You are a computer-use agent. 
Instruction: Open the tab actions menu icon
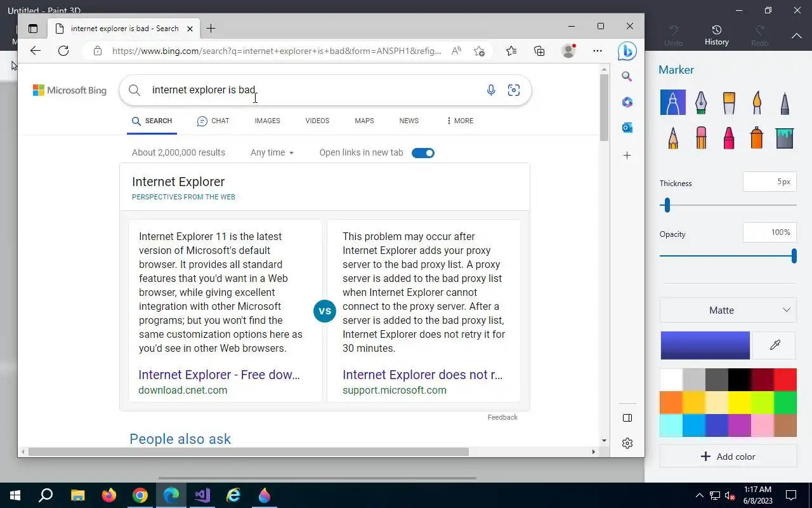(33, 28)
